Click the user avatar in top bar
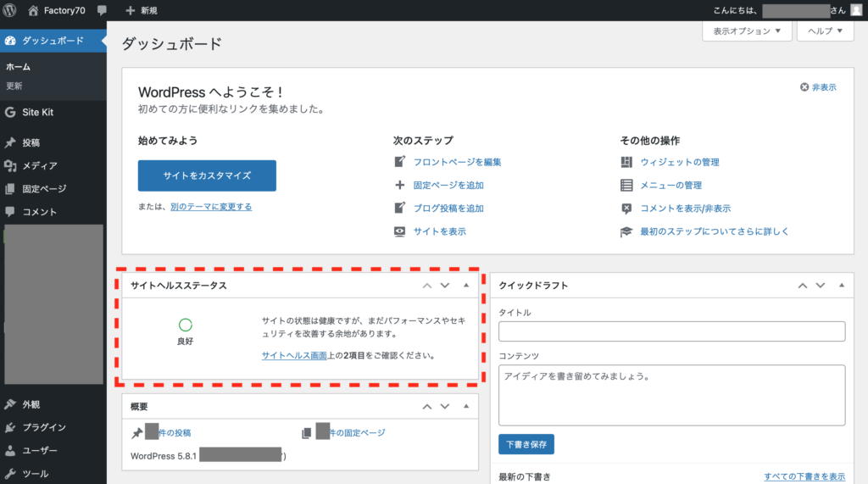This screenshot has height=484, width=868. pyautogui.click(x=856, y=10)
